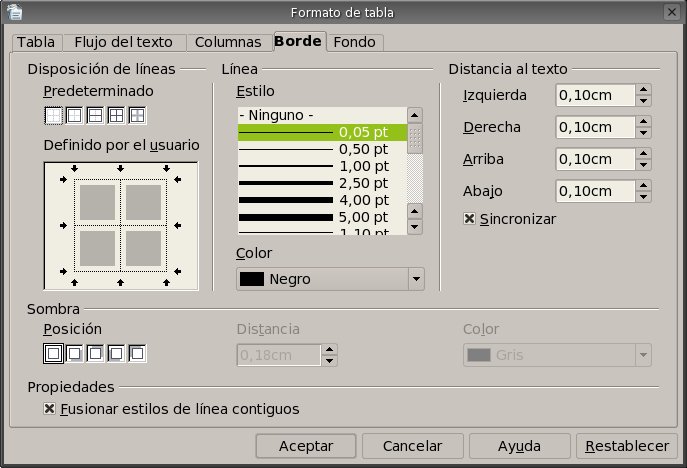Pick the last shadow position icon
The height and width of the screenshot is (468, 687).
point(138,353)
